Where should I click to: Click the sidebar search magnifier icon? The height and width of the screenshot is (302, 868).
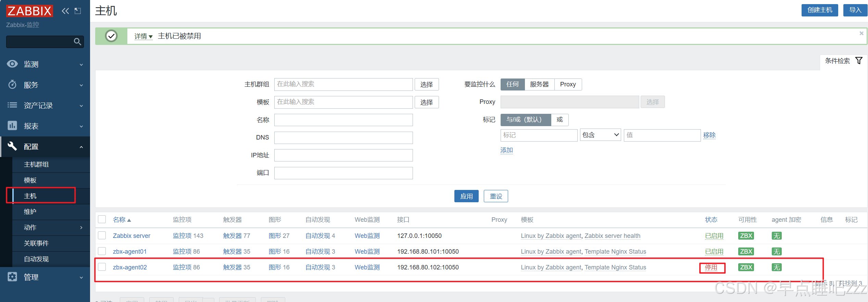77,42
